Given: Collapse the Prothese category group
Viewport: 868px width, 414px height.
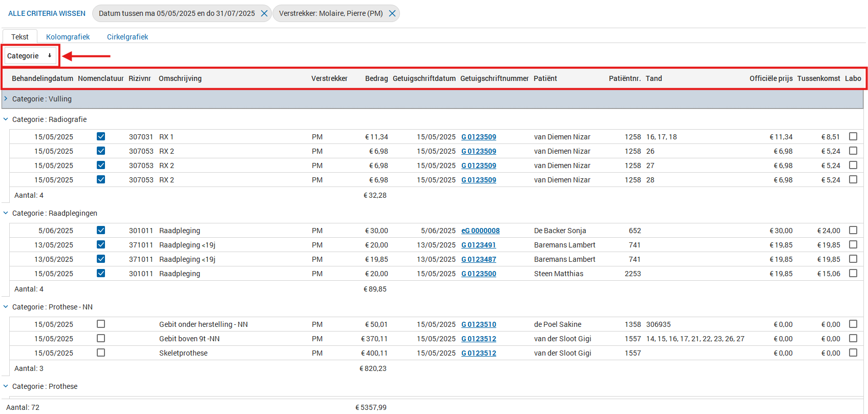Looking at the screenshot, I should [6, 386].
